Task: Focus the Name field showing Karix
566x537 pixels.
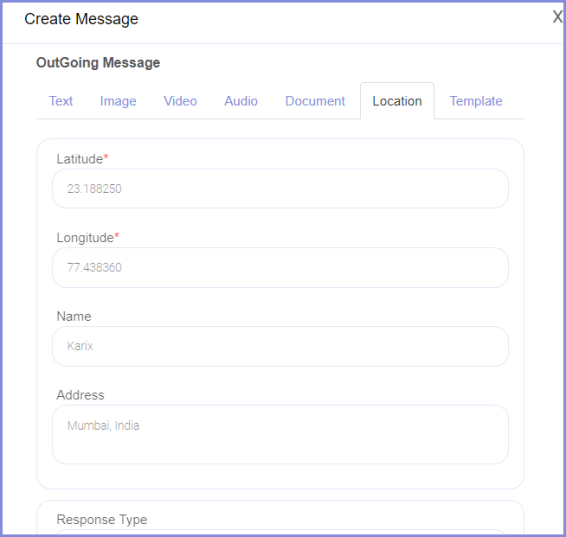Action: (x=280, y=346)
